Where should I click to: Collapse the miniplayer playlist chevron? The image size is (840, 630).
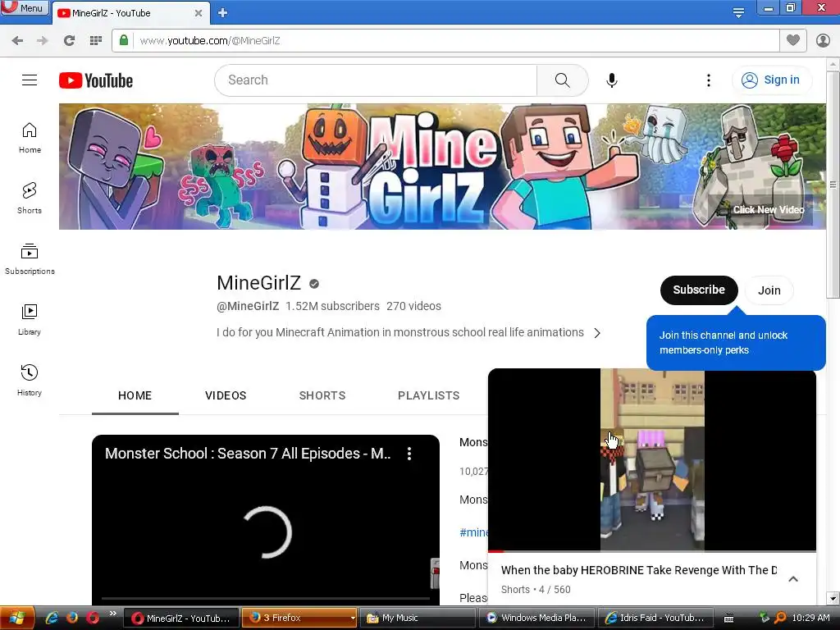click(x=793, y=579)
